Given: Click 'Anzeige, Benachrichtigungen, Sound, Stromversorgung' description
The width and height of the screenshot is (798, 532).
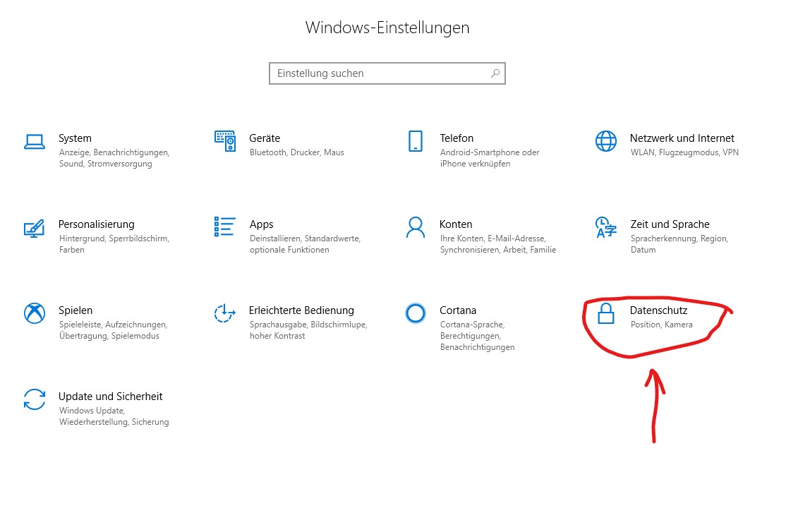Looking at the screenshot, I should coord(114,158).
